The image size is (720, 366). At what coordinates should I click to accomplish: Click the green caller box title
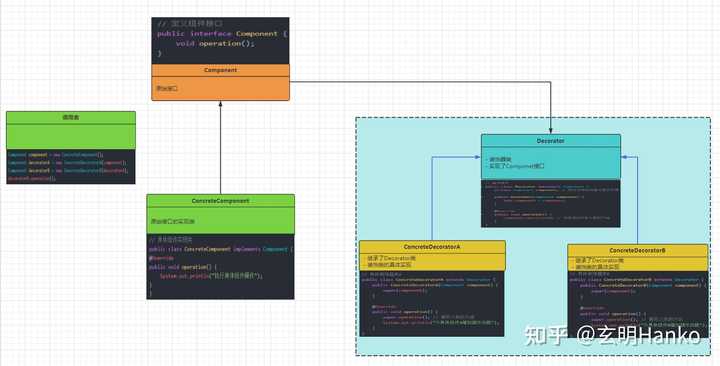tap(71, 118)
